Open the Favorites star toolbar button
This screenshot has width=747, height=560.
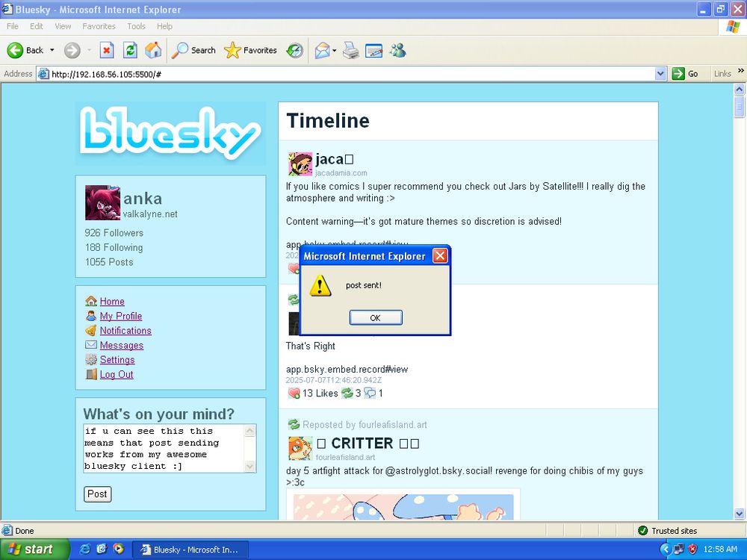[250, 50]
